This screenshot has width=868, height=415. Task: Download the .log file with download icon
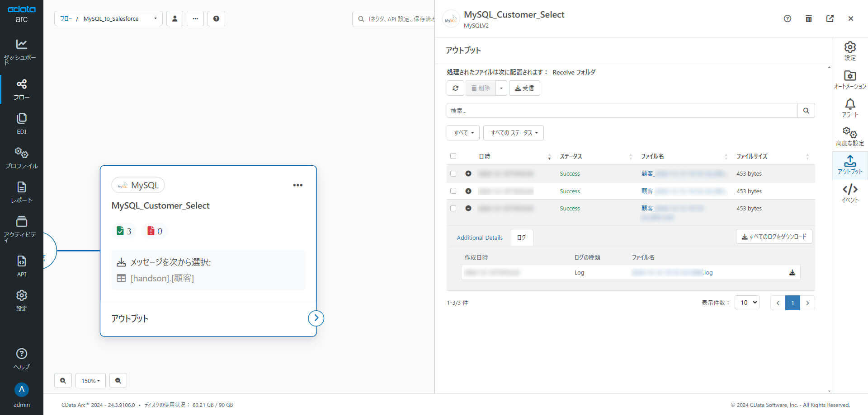[x=792, y=272]
